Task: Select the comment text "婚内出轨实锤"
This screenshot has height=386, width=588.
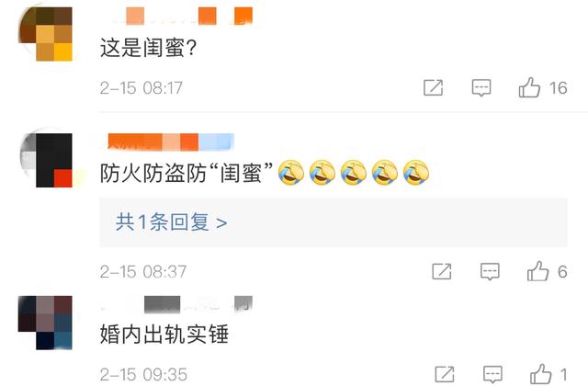Action: coord(164,335)
